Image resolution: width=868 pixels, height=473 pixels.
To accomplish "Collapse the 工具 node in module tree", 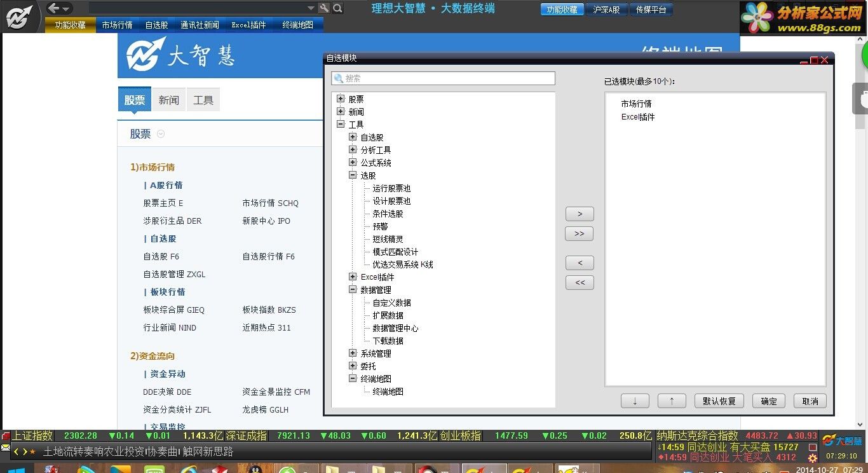I will pos(341,125).
